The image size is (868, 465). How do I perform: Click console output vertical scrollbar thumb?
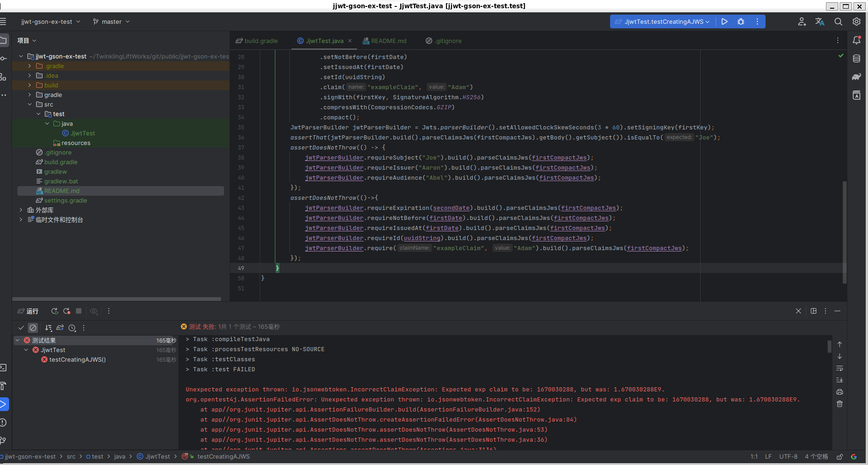[829, 347]
